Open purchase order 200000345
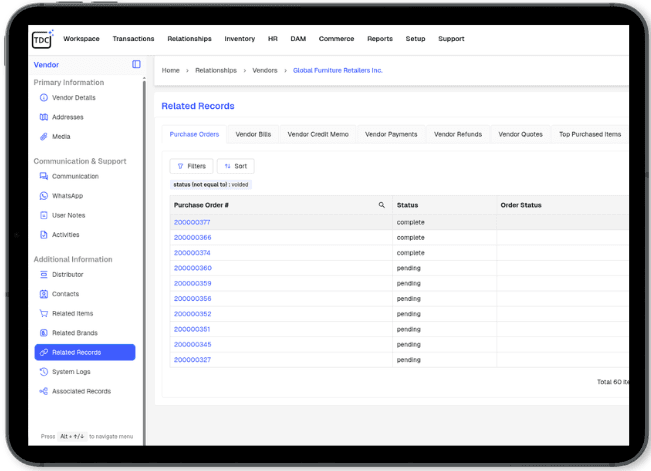The width and height of the screenshot is (651, 471). 193,344
